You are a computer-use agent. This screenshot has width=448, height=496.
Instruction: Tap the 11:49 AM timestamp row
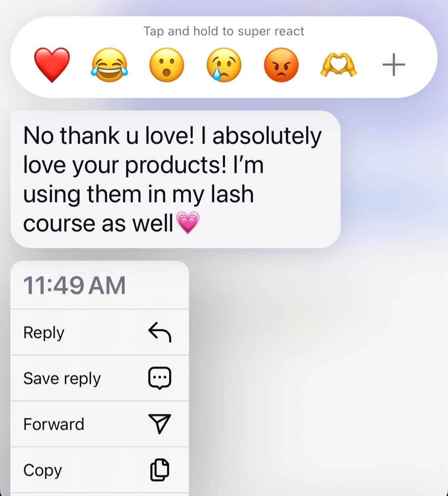pos(100,285)
